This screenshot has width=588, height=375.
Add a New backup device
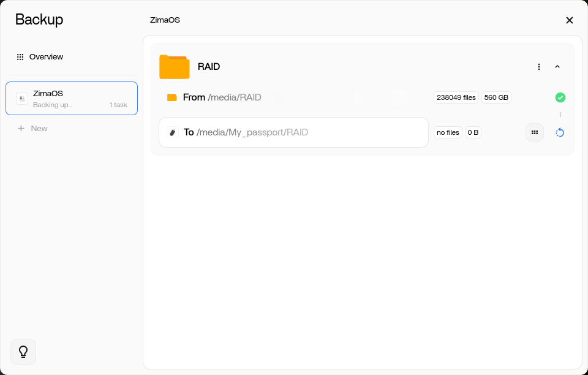coord(32,128)
